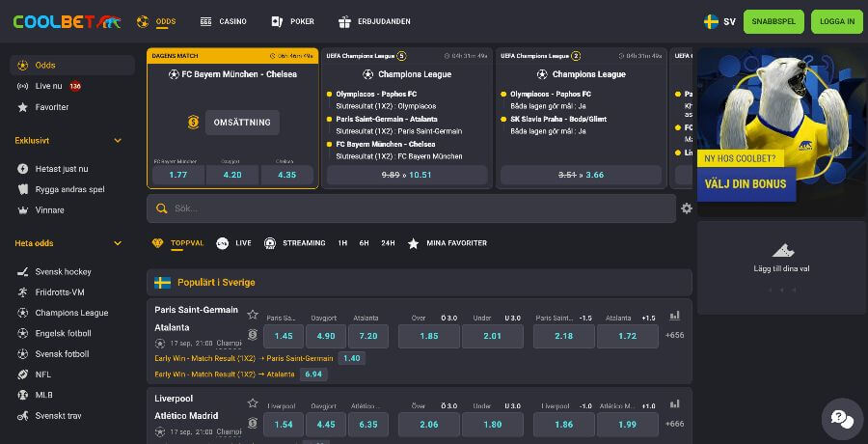The image size is (868, 444).
Task: Open Favoriter in the left sidebar
Action: [x=51, y=107]
